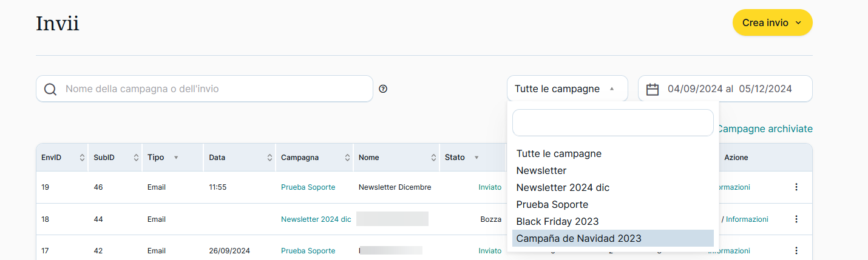Open the Tipo column filter dropdown
This screenshot has width=868, height=260.
click(x=176, y=158)
